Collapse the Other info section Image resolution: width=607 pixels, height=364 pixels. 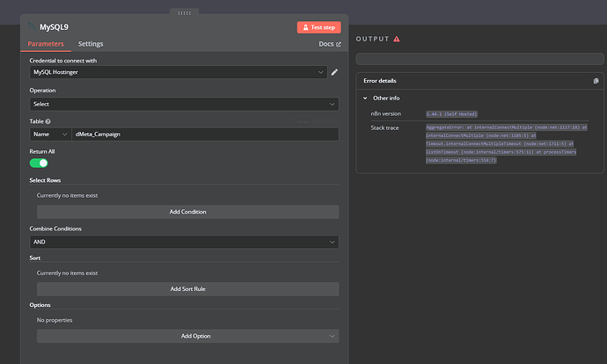point(365,98)
